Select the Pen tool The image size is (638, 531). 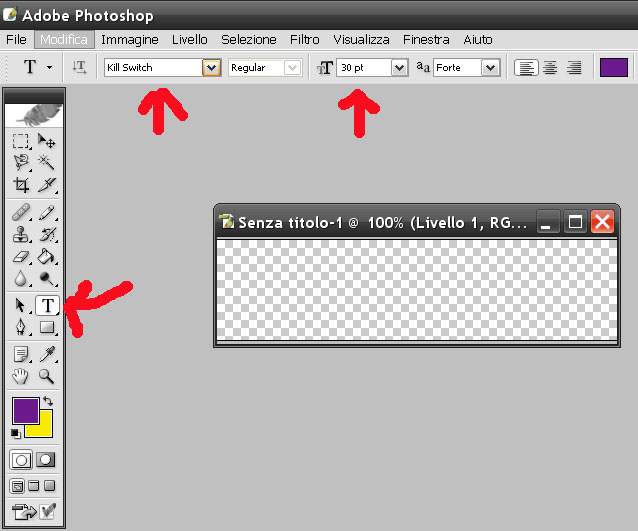pyautogui.click(x=20, y=327)
